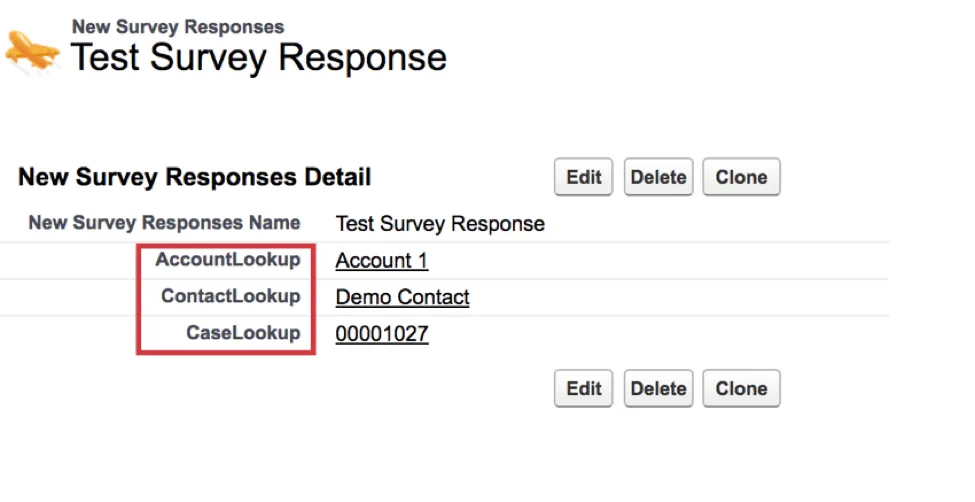Click the New Survey Responses Detail heading

pyautogui.click(x=194, y=178)
